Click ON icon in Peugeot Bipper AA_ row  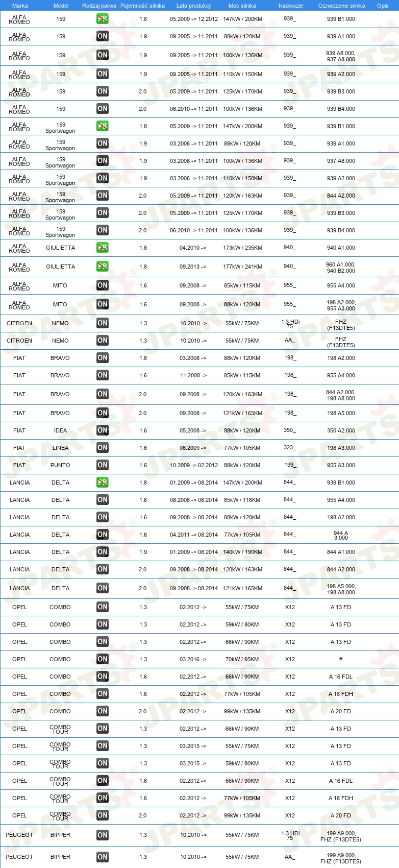click(x=103, y=857)
